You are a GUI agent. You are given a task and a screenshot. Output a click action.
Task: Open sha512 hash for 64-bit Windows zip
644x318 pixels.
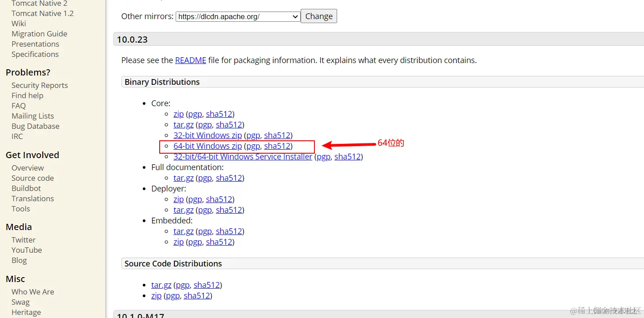[277, 146]
